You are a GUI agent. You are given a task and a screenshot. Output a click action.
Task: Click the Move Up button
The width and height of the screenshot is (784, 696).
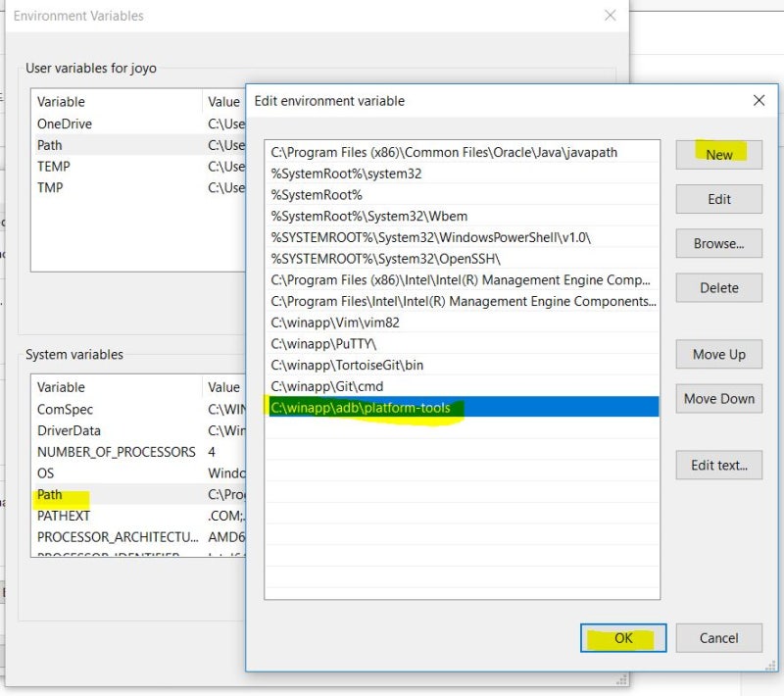(x=718, y=354)
